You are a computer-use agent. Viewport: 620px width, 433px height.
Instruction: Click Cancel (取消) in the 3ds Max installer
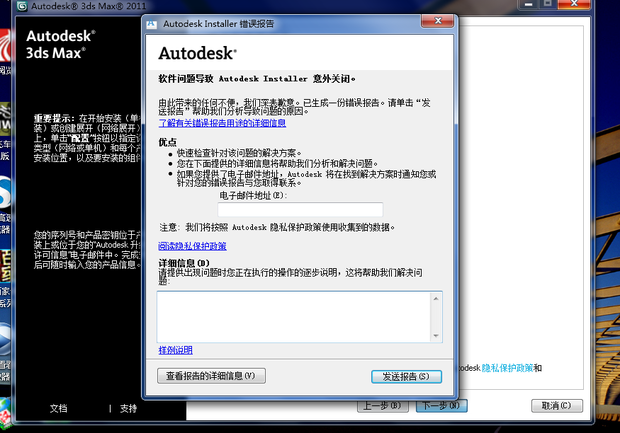(557, 405)
